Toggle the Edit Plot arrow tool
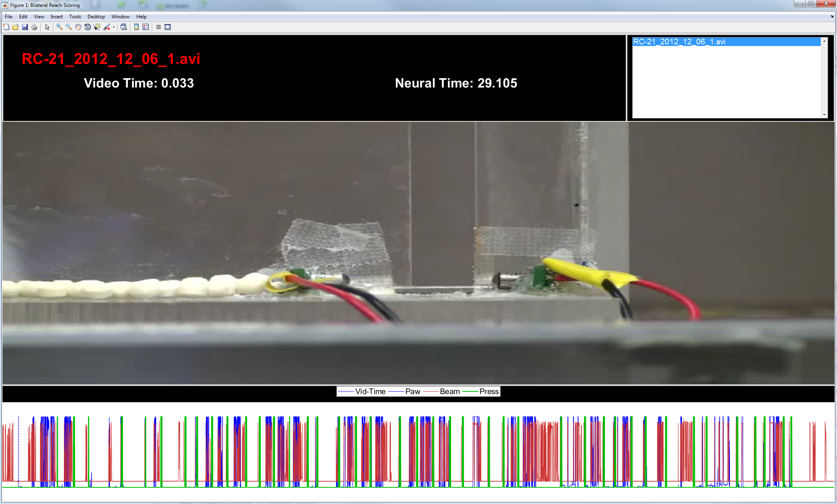The image size is (837, 504). [47, 27]
